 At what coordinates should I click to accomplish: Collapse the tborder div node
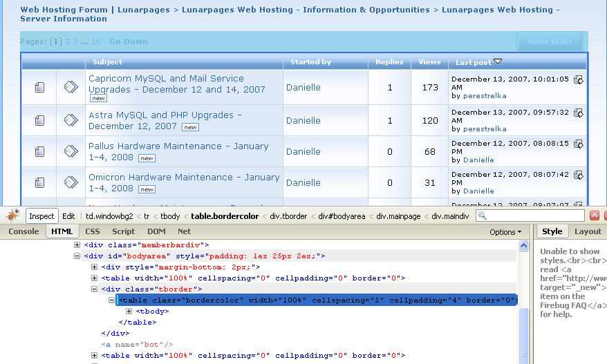pyautogui.click(x=94, y=289)
